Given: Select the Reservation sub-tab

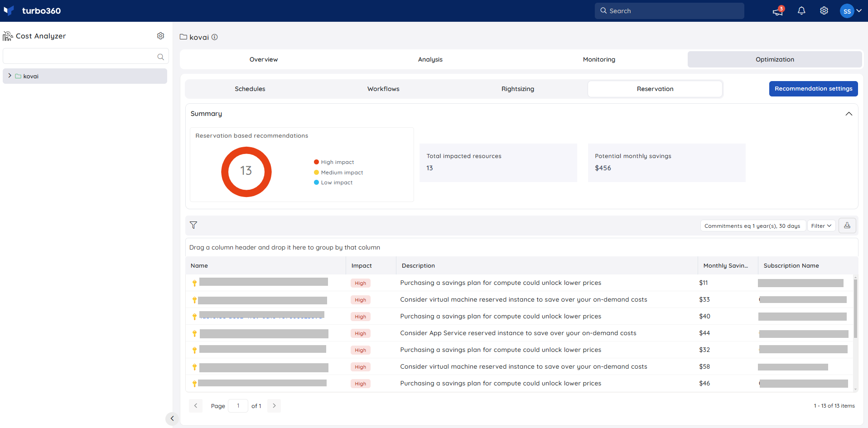Looking at the screenshot, I should point(655,89).
